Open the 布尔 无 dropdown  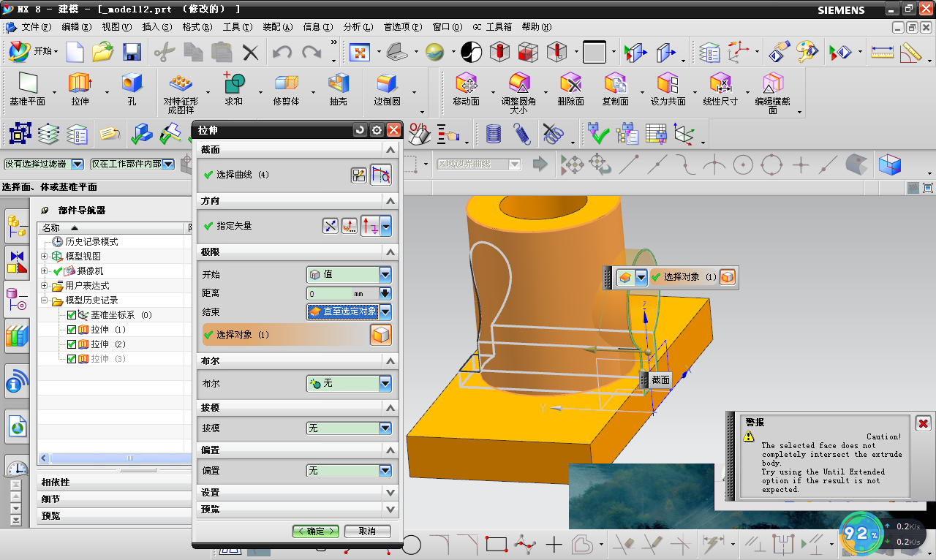click(385, 383)
